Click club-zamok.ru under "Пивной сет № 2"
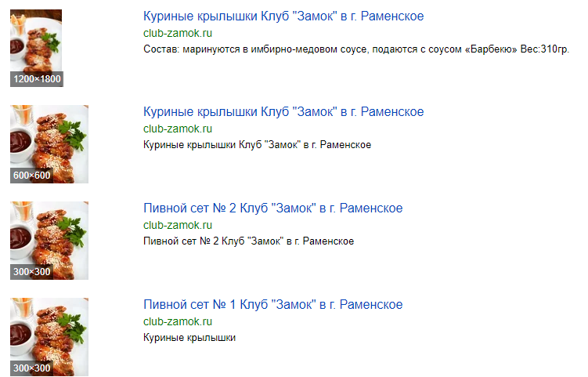This screenshot has height=377, width=588. click(178, 225)
